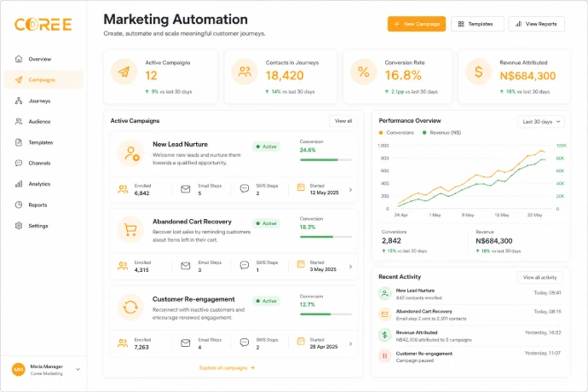The height and width of the screenshot is (392, 588).
Task: Click 'Campaign paused' activity text
Action: click(415, 360)
